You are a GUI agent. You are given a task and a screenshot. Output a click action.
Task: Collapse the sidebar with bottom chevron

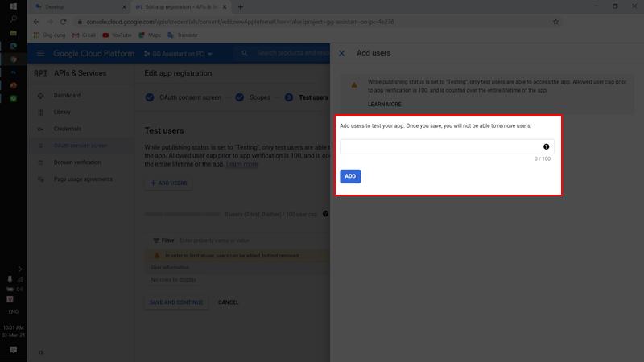(40, 352)
